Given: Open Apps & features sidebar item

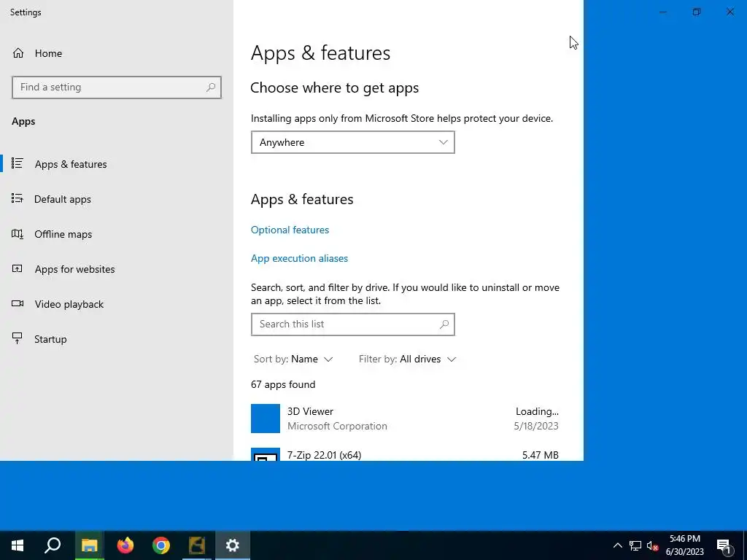Looking at the screenshot, I should pyautogui.click(x=71, y=164).
